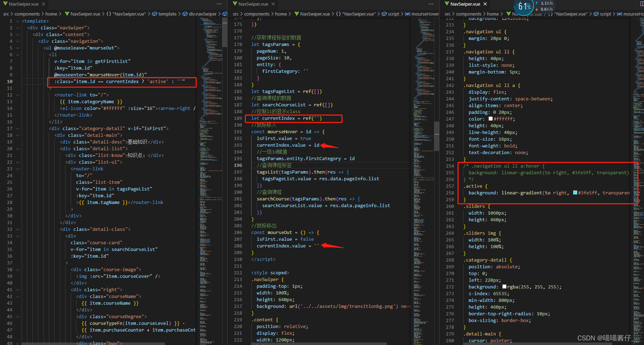The height and width of the screenshot is (345, 644).
Task: Click the 'z-index: 65535;' line
Action: (489, 293)
